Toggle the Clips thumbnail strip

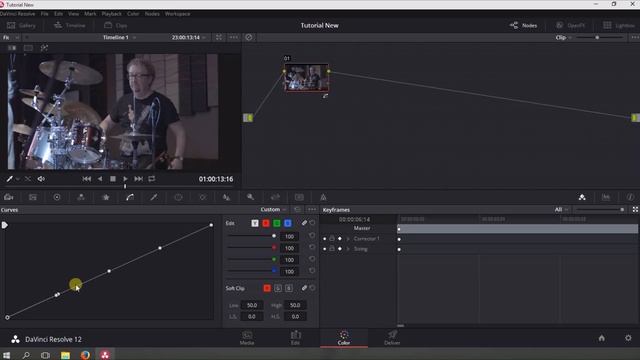(x=116, y=25)
